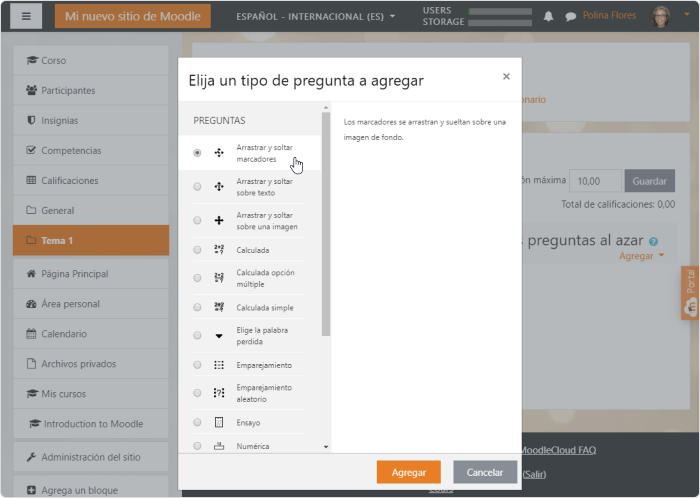Click the notifications bell icon
The width and height of the screenshot is (700, 498).
click(x=548, y=17)
